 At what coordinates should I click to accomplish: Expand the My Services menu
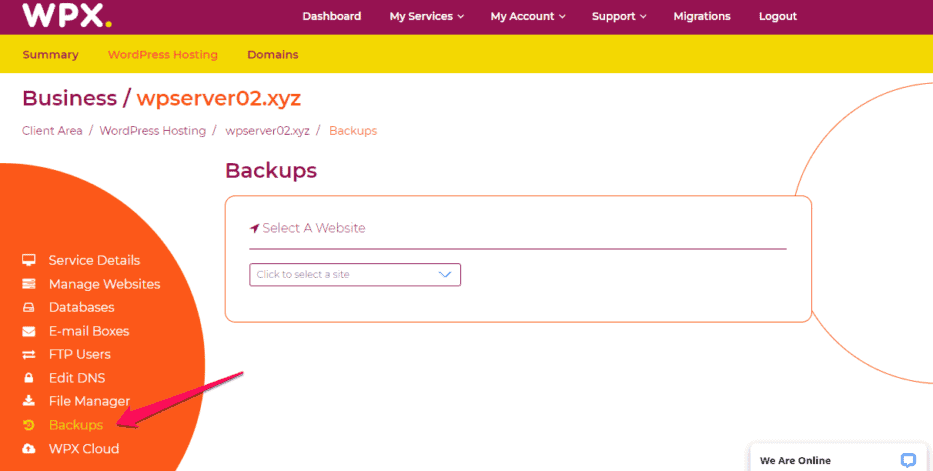coord(427,17)
